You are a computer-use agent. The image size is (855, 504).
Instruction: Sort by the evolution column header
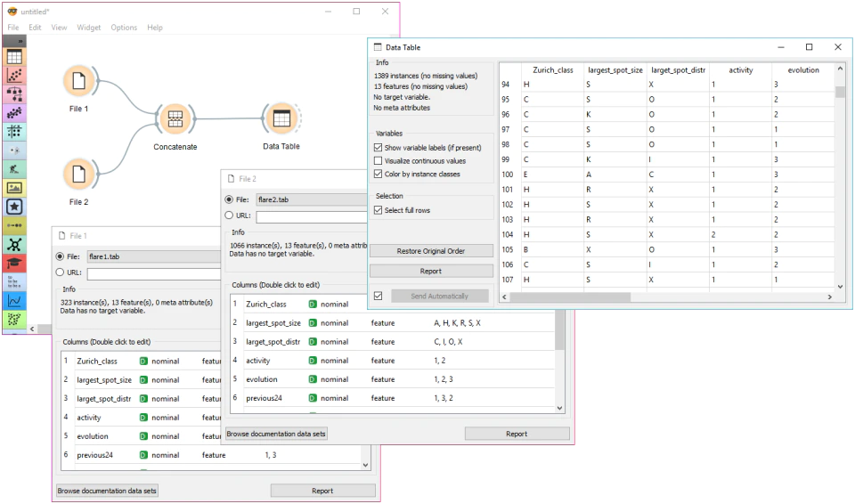tap(803, 69)
